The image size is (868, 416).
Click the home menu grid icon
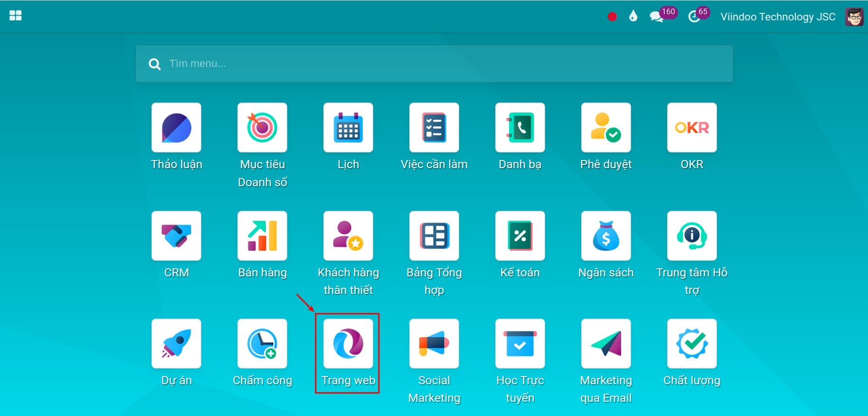(16, 16)
